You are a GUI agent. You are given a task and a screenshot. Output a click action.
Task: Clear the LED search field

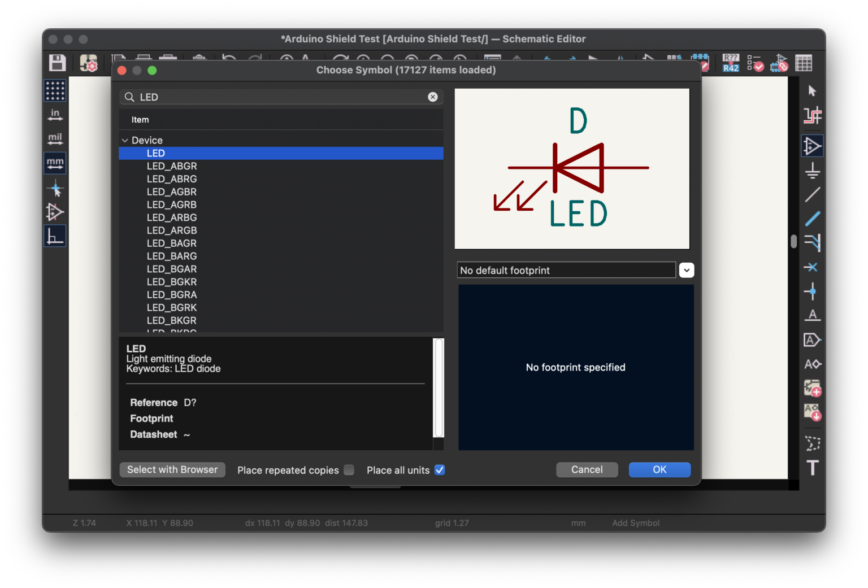point(432,97)
